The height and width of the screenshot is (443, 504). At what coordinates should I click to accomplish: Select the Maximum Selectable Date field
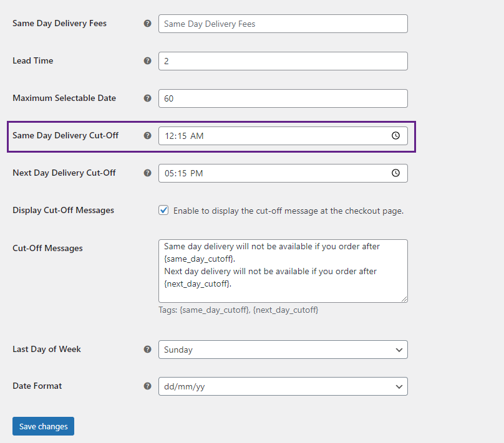coord(283,98)
